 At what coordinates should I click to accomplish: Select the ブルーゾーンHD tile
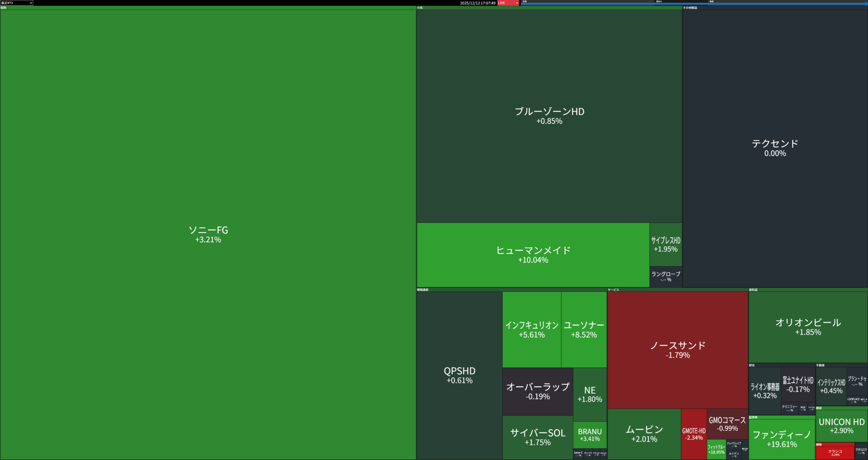click(x=549, y=116)
